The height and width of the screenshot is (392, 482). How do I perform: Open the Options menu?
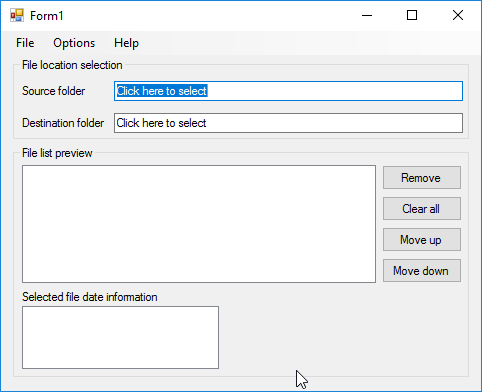[x=74, y=43]
